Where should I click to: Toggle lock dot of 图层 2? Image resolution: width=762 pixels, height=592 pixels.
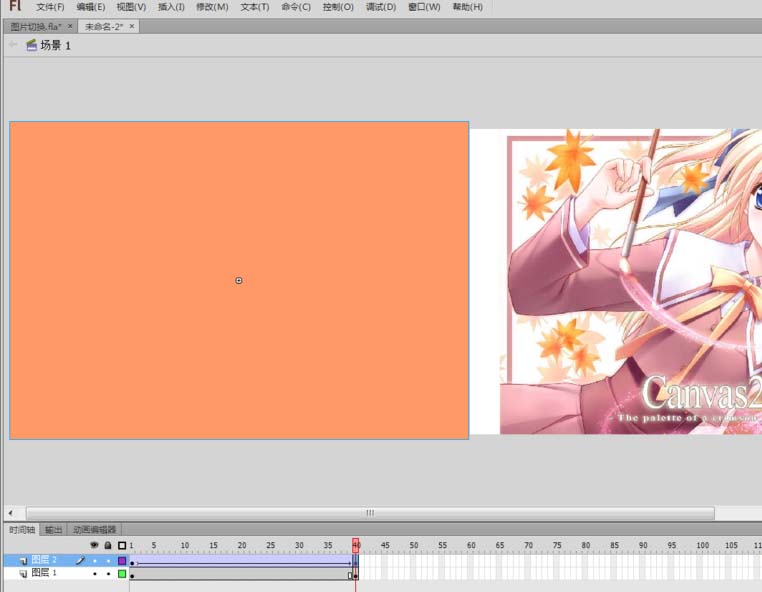coord(108,560)
